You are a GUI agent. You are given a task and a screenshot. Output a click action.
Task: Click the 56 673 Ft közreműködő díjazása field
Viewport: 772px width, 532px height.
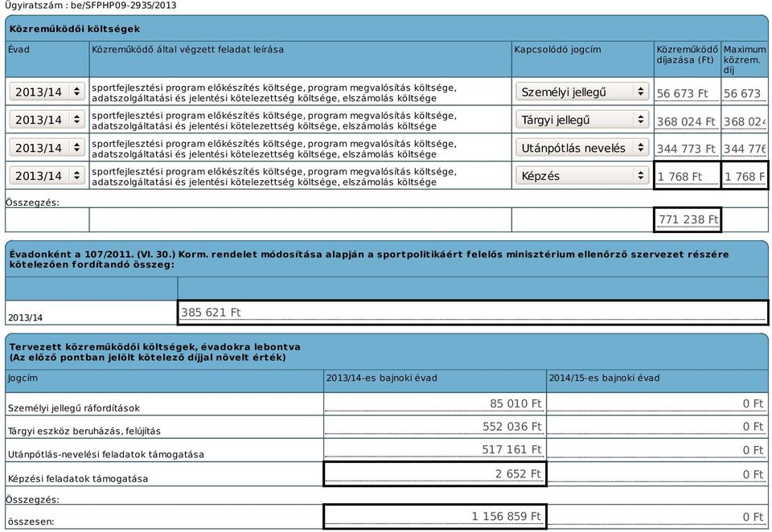click(687, 93)
